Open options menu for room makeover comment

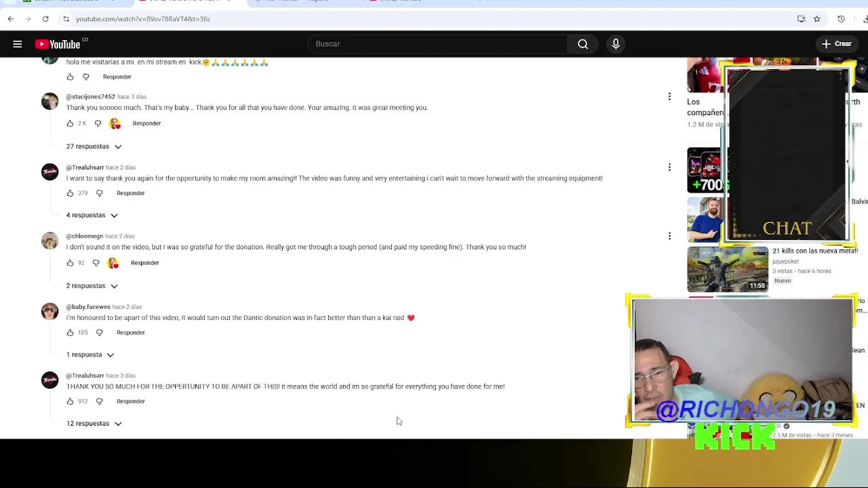coord(669,167)
